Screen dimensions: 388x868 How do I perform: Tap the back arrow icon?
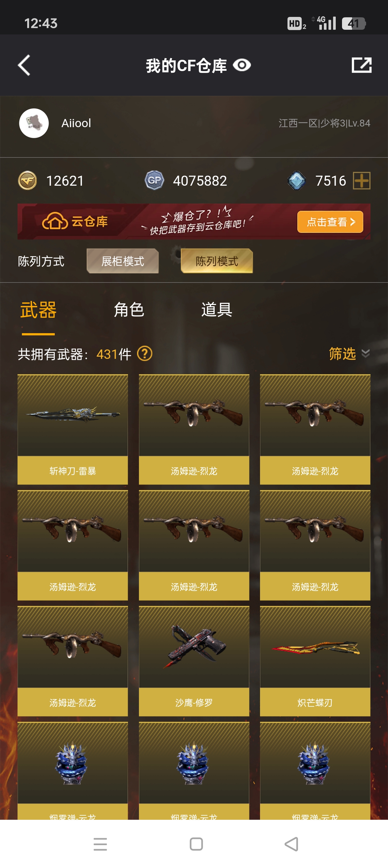coord(24,65)
